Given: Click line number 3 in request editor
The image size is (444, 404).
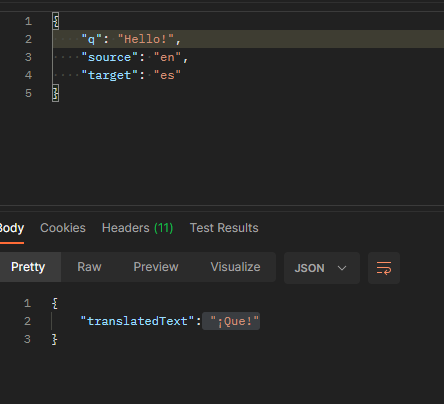Looking at the screenshot, I should [x=28, y=57].
